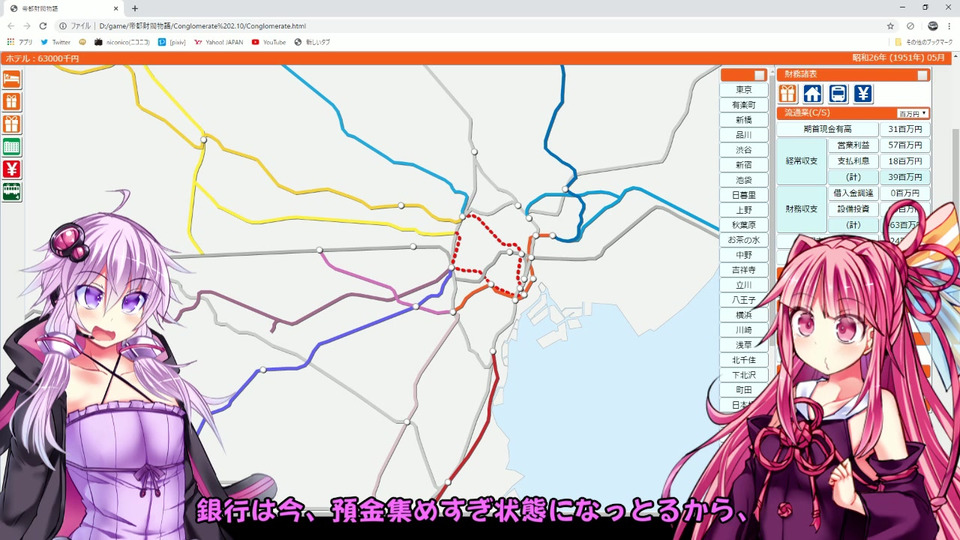
Task: Go back using the browser back arrow
Action: (10, 26)
